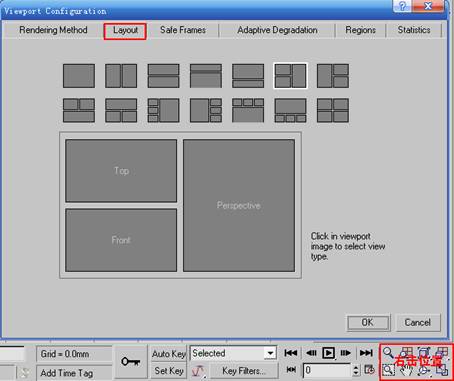Select the Zoom Region tool

[x=388, y=370]
